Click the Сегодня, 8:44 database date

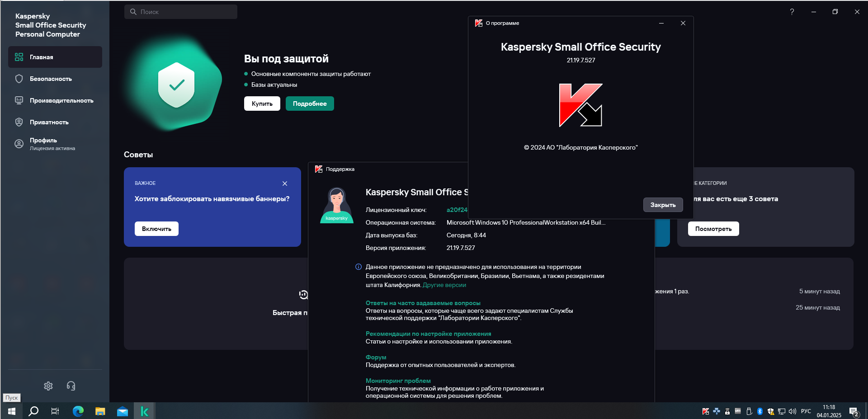[466, 235]
